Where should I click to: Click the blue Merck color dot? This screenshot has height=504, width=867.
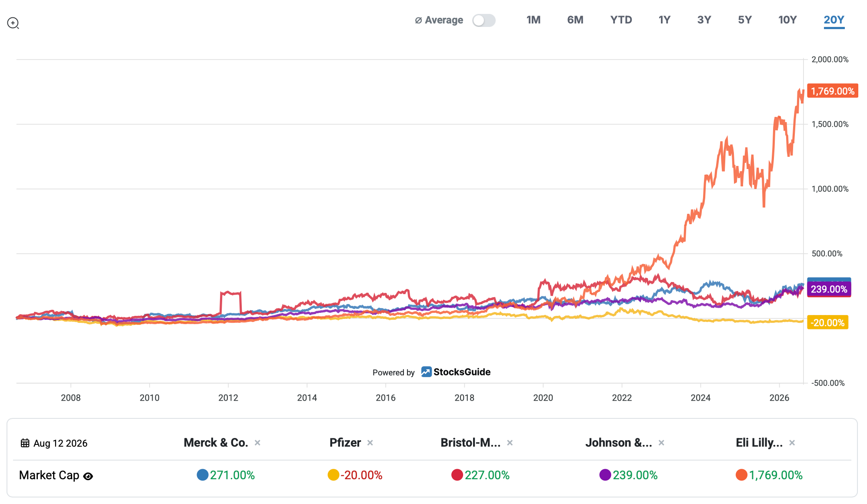click(x=203, y=475)
